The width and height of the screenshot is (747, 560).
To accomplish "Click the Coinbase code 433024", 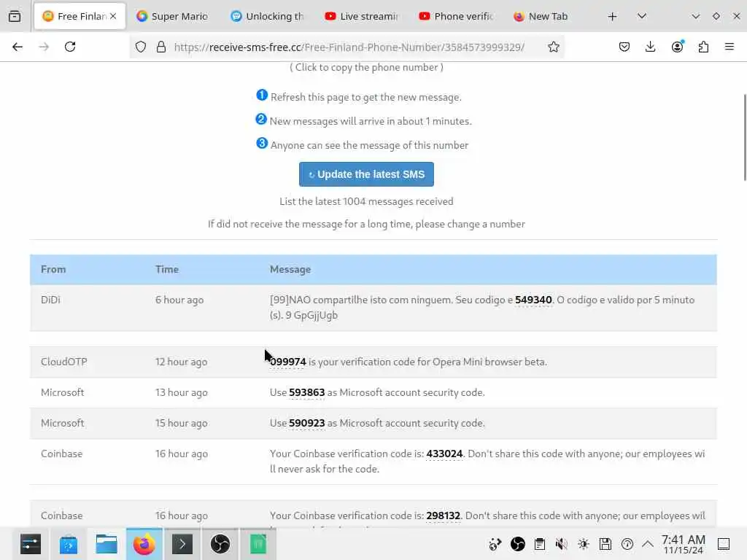I will point(444,454).
